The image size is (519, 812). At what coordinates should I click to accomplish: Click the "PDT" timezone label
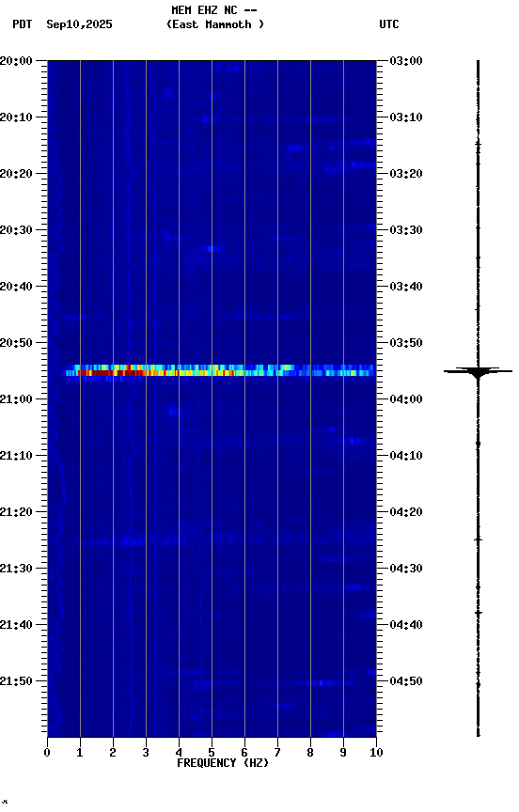[x=23, y=24]
